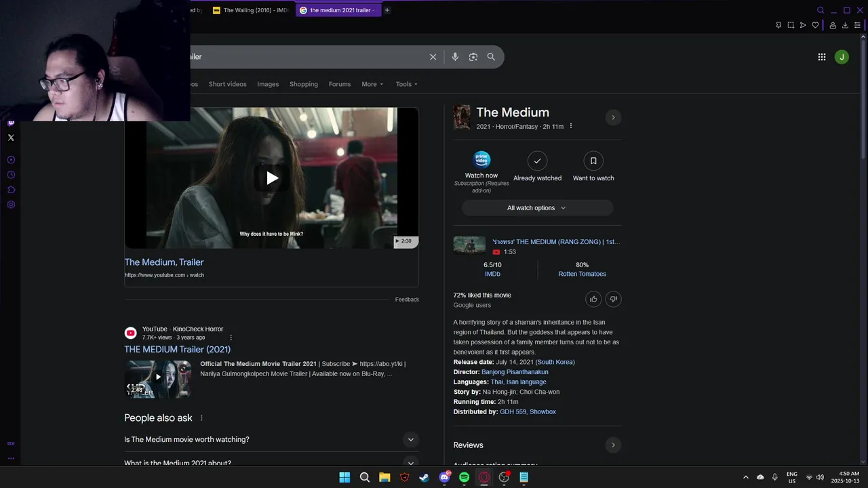Mark the movie as Already watched
The height and width of the screenshot is (488, 868).
[x=537, y=167]
